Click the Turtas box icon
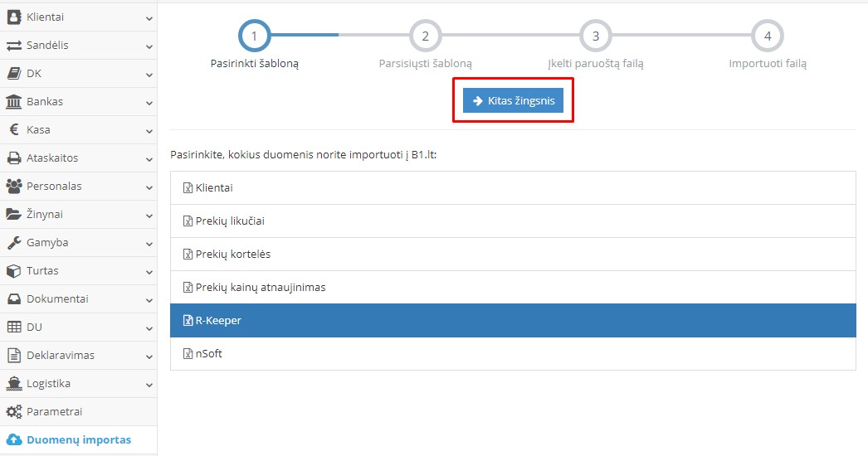868x456 pixels. 14,271
